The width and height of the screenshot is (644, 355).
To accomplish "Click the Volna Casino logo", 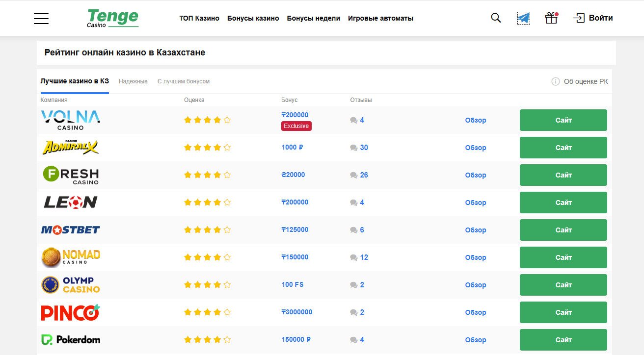I will tap(71, 120).
